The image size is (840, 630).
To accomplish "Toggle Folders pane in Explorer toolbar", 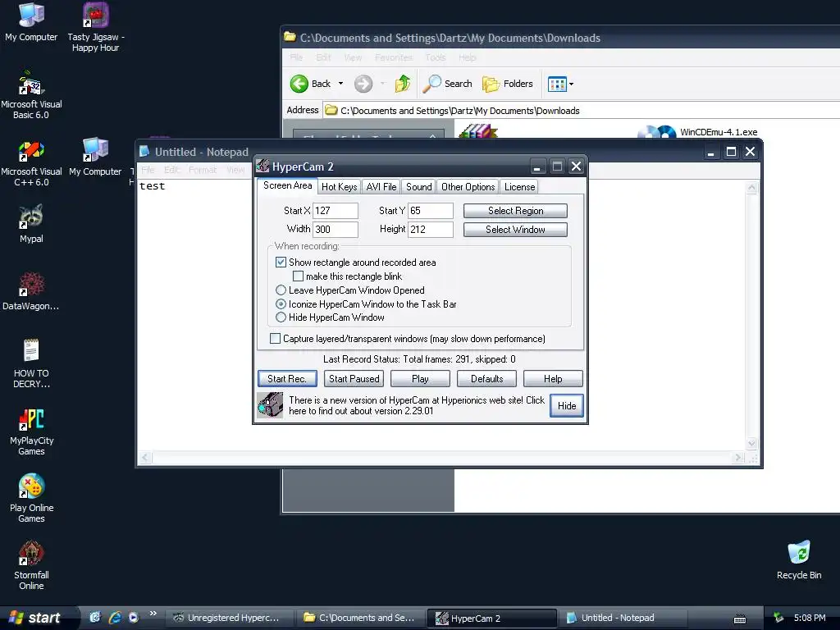I will coord(508,84).
